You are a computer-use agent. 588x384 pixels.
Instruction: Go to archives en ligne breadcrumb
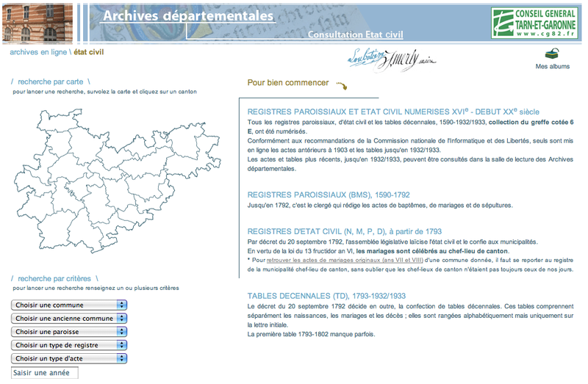click(x=38, y=52)
